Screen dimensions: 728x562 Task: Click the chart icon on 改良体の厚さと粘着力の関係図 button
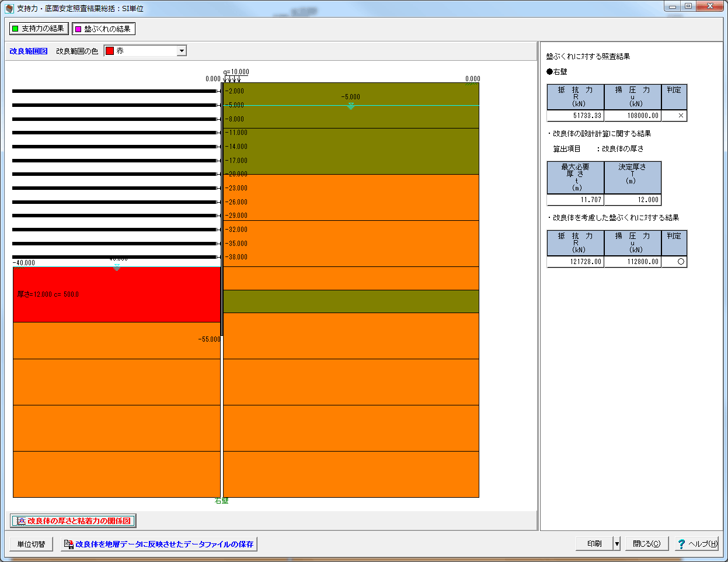[x=21, y=521]
